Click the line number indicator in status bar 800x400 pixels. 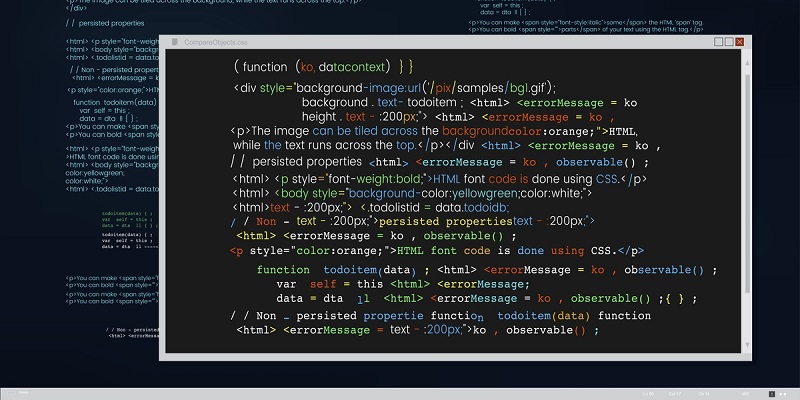tap(650, 393)
